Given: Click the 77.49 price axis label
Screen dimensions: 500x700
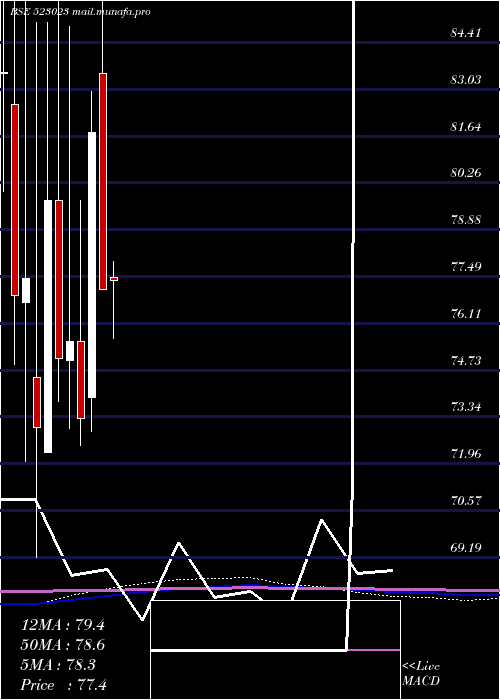Looking at the screenshot, I should click(466, 267).
